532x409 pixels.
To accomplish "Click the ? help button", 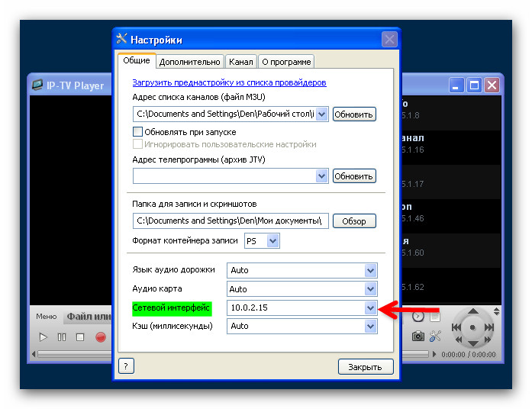I will (126, 366).
